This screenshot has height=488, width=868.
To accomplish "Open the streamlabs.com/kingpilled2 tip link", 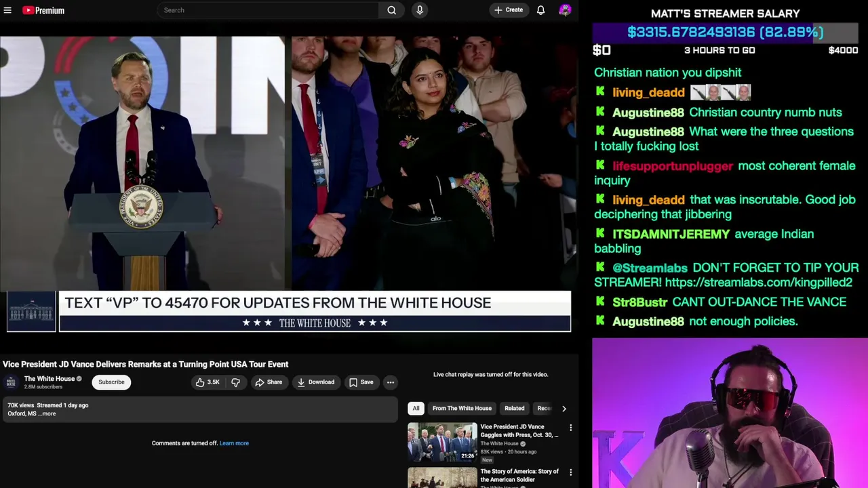I will pos(758,283).
